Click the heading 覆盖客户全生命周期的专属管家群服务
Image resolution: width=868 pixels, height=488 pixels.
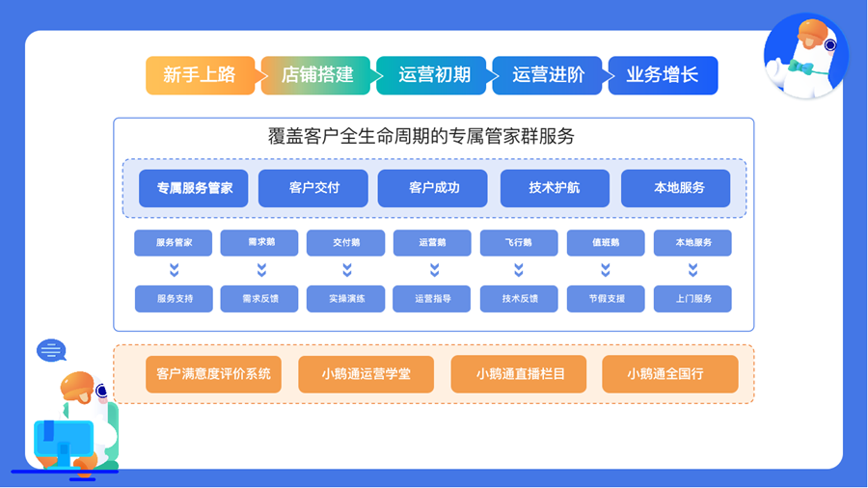pos(421,136)
